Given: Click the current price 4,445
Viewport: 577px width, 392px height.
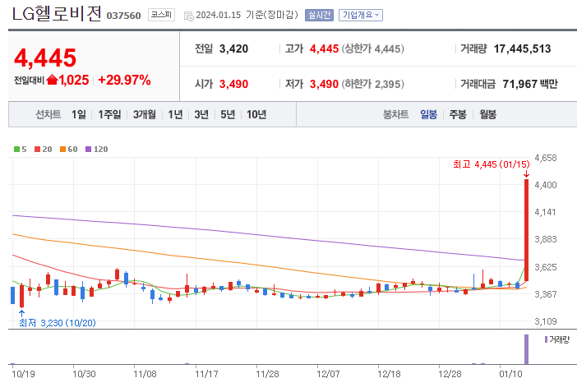Looking at the screenshot, I should 45,58.
